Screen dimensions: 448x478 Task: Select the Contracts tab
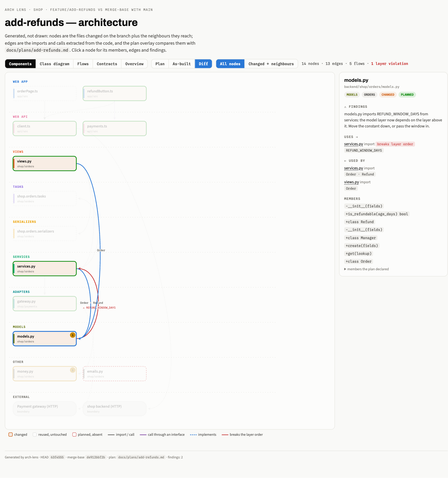pyautogui.click(x=107, y=64)
